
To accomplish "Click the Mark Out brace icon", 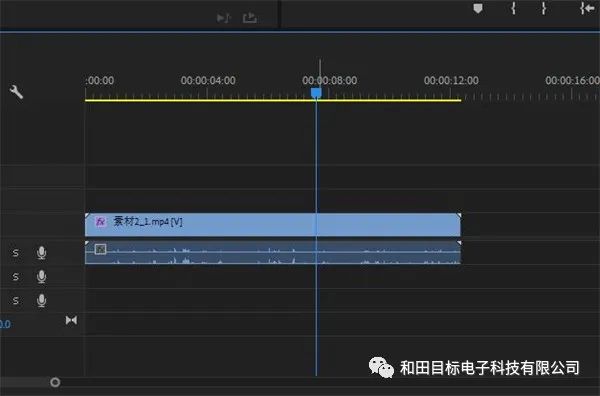I will pyautogui.click(x=543, y=8).
